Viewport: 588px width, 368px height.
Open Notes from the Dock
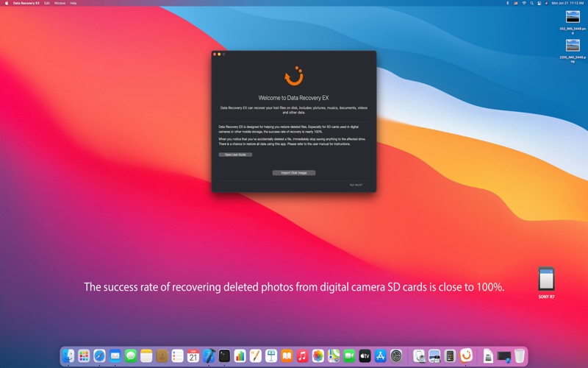[x=146, y=355]
